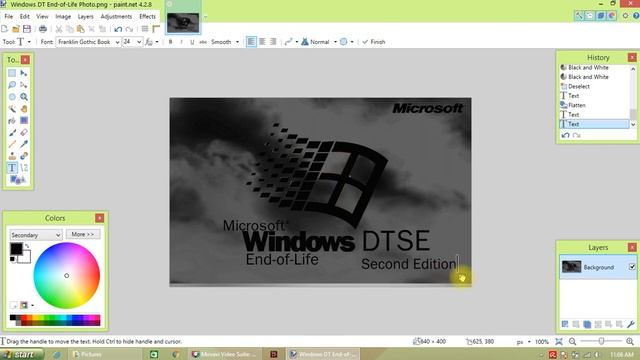Viewport: 640px width, 360px height.
Task: Click the zoom in magnifier in status bar
Action: point(630,341)
